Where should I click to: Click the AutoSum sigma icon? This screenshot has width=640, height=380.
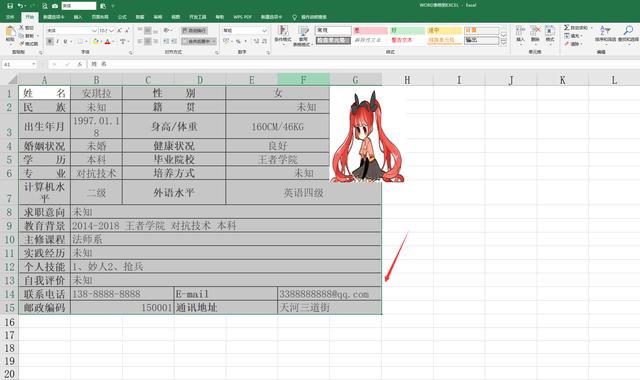tap(567, 27)
